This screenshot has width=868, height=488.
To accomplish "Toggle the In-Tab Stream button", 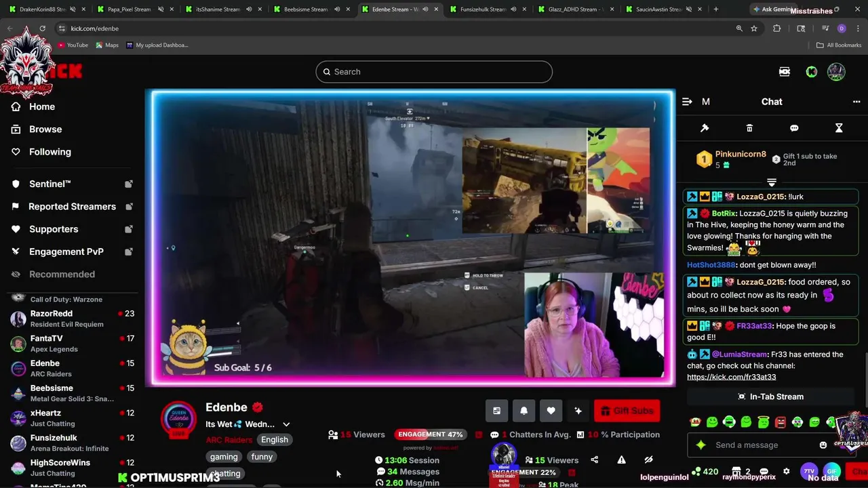I will [x=770, y=396].
